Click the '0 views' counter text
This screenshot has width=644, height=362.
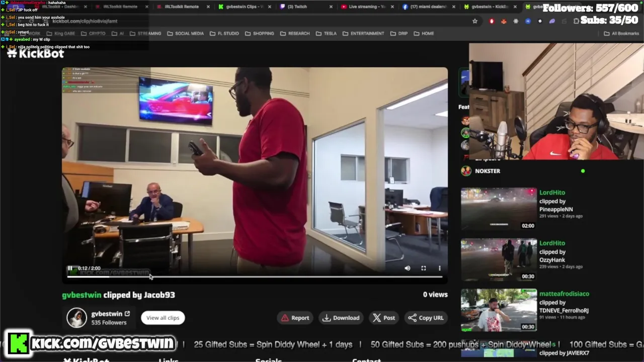tap(435, 295)
